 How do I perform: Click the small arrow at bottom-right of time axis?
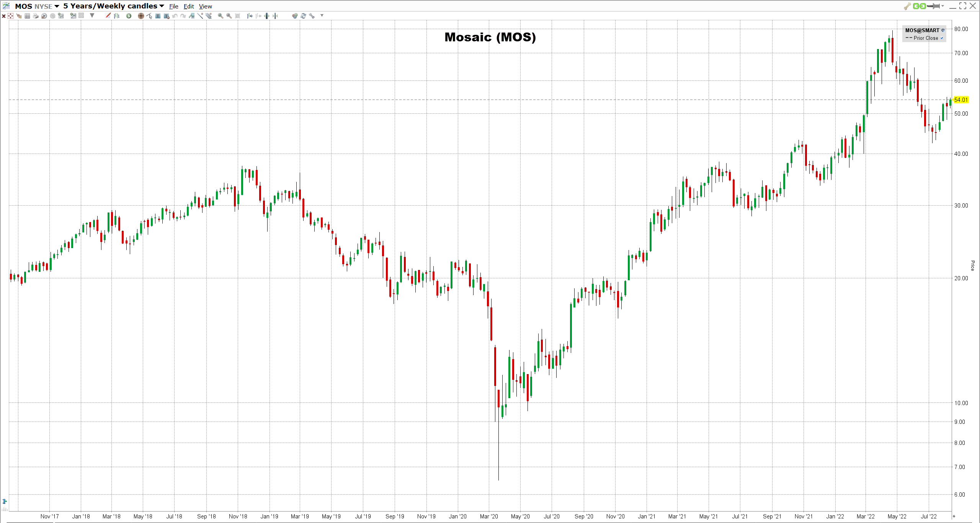pyautogui.click(x=954, y=516)
